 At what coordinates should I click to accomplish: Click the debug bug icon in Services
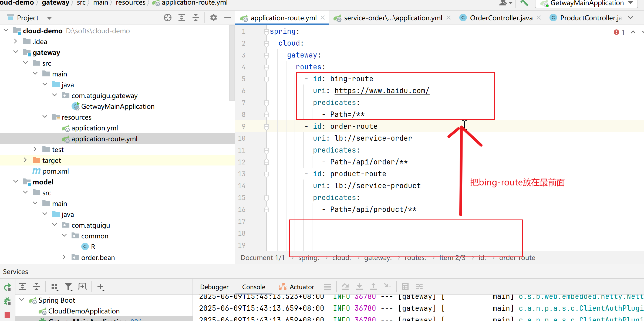pyautogui.click(x=8, y=301)
